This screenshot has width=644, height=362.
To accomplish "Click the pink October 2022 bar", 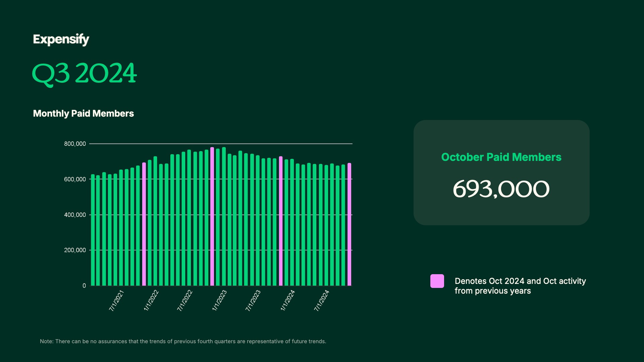I will (x=212, y=217).
